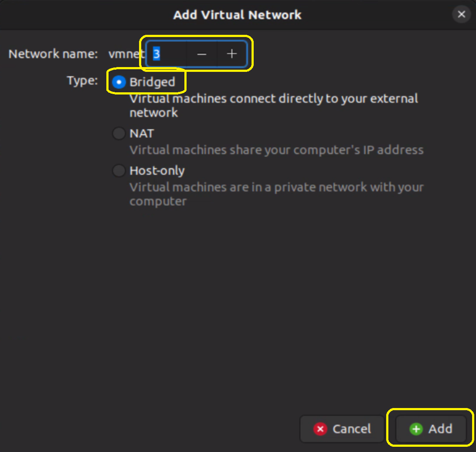The height and width of the screenshot is (452, 476).
Task: Click the Network name label
Action: pyautogui.click(x=53, y=54)
